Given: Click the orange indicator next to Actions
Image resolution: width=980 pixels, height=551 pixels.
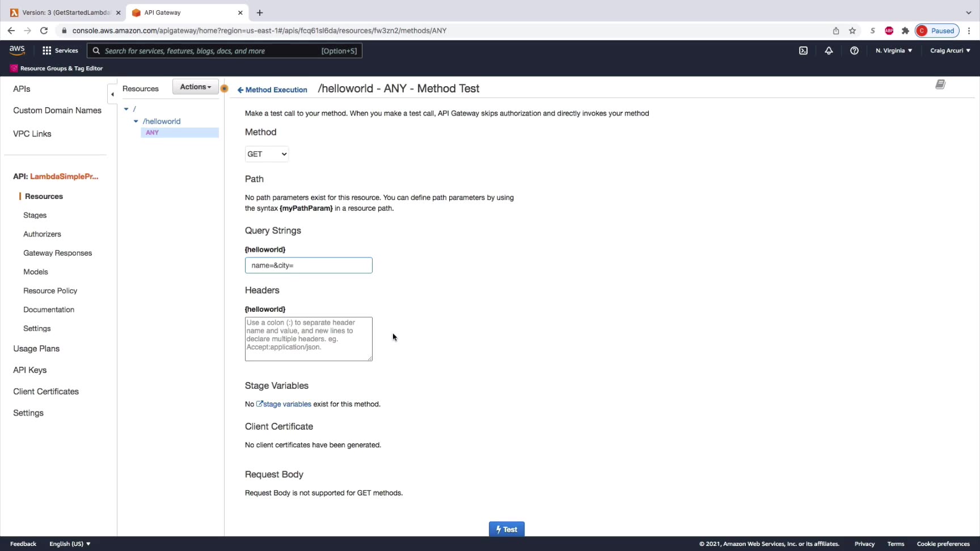Looking at the screenshot, I should tap(225, 88).
